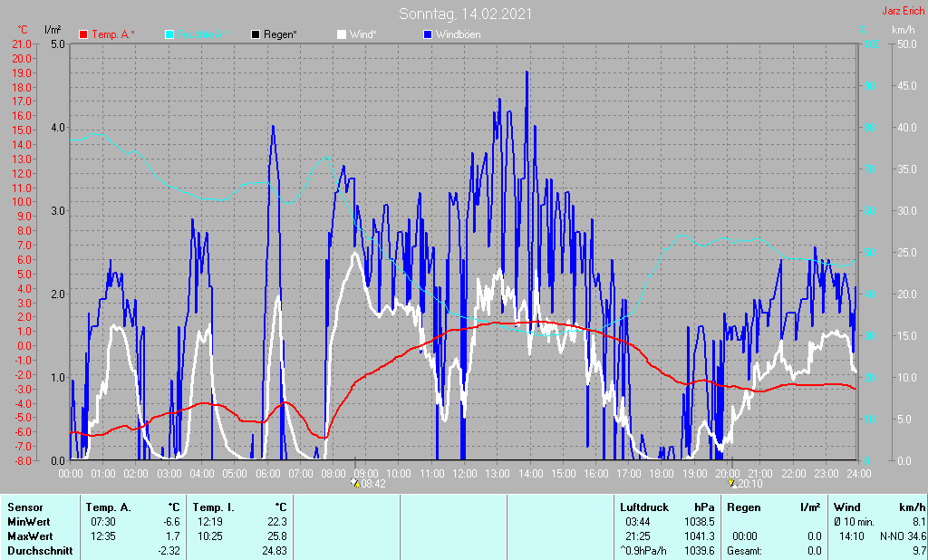Click the 'Temp. A.' column header in table

[x=109, y=507]
